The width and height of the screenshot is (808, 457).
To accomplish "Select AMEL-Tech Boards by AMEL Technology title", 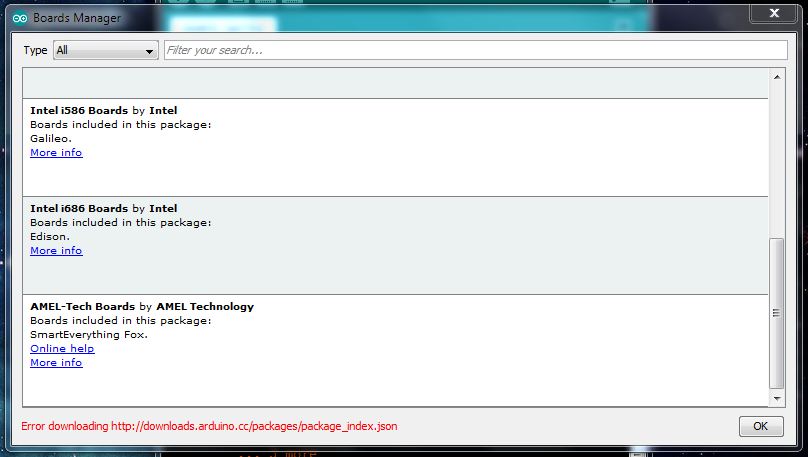I will click(142, 306).
